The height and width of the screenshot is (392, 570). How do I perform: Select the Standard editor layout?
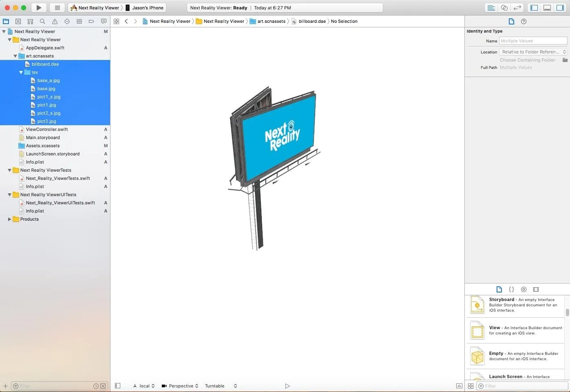(491, 8)
